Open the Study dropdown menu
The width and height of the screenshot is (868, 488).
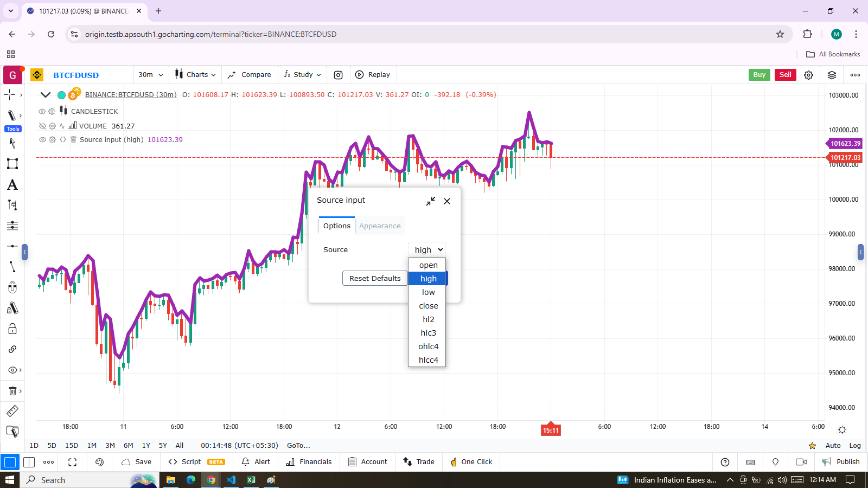coord(302,75)
